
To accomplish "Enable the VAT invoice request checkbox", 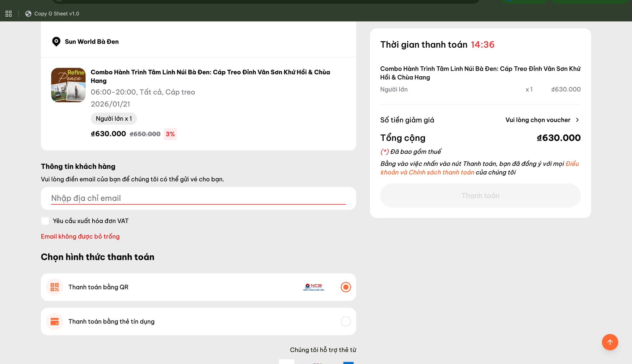I will [x=45, y=221].
